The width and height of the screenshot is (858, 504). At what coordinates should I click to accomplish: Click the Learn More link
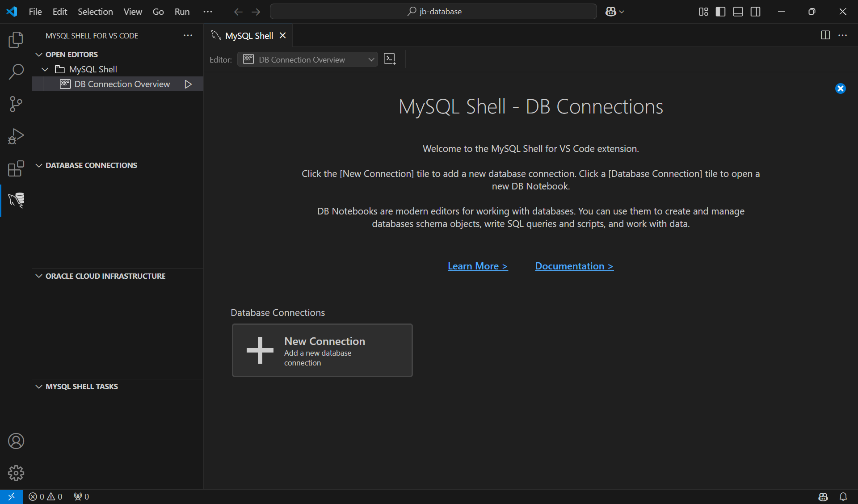[x=477, y=266]
